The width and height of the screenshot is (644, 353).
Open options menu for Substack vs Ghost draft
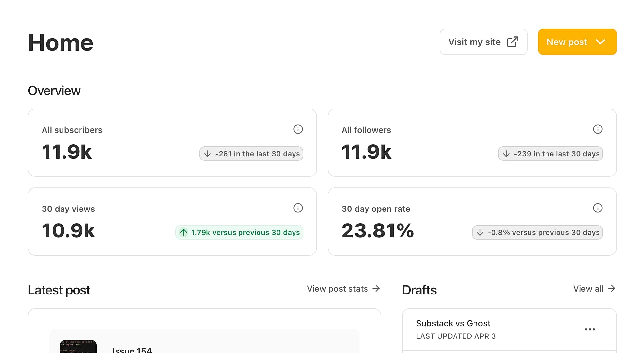coord(590,329)
